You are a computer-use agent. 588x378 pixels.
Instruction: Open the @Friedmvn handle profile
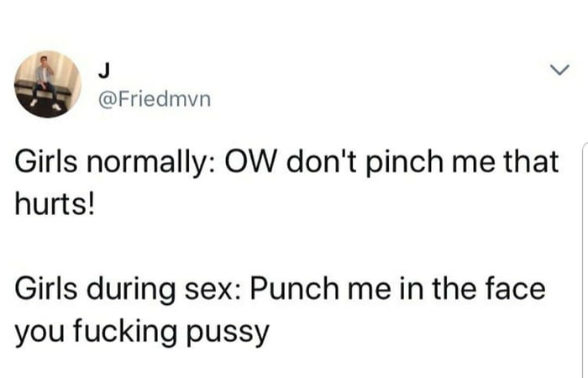[x=155, y=99]
